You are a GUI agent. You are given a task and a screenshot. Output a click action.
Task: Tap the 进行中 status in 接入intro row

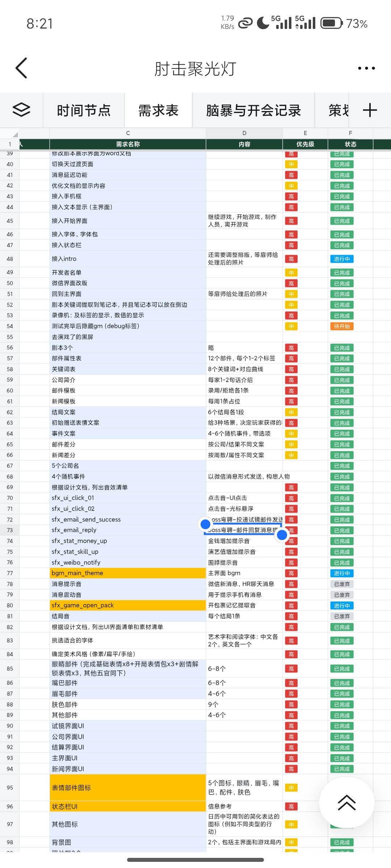pyautogui.click(x=342, y=259)
